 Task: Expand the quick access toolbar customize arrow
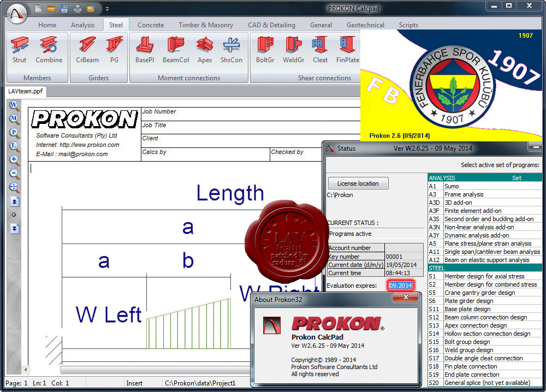107,9
